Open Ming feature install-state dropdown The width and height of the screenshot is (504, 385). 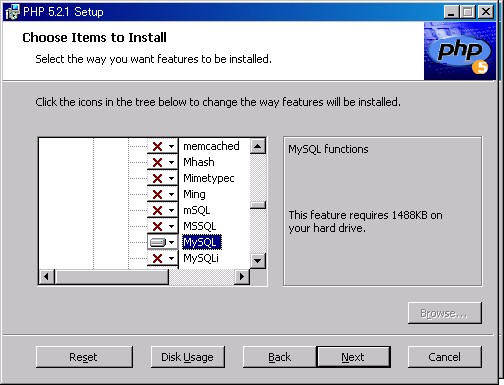click(x=163, y=194)
